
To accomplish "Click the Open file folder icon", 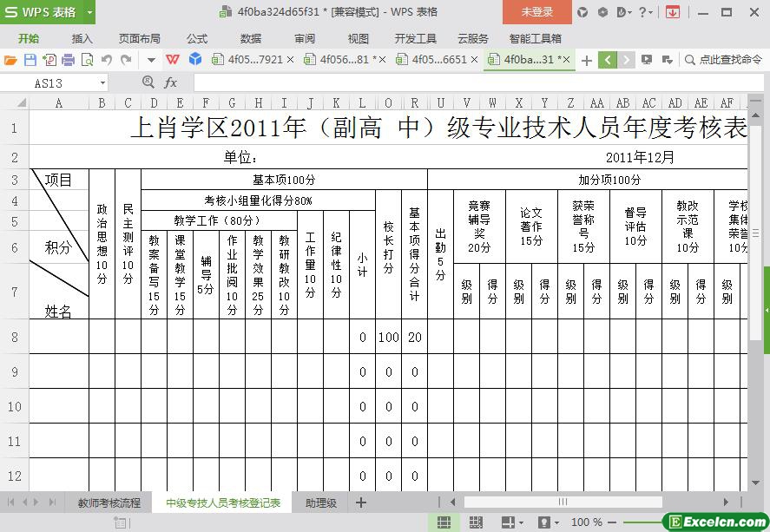I will click(10, 60).
